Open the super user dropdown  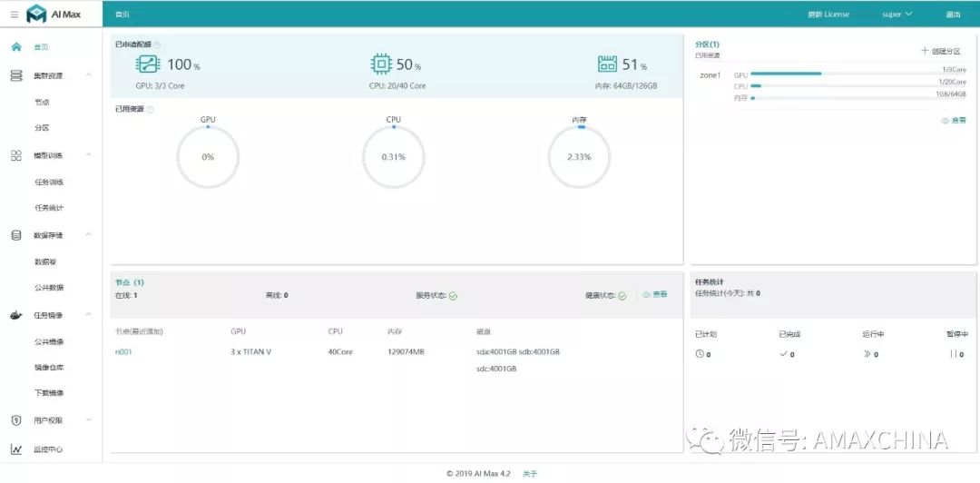(x=897, y=14)
